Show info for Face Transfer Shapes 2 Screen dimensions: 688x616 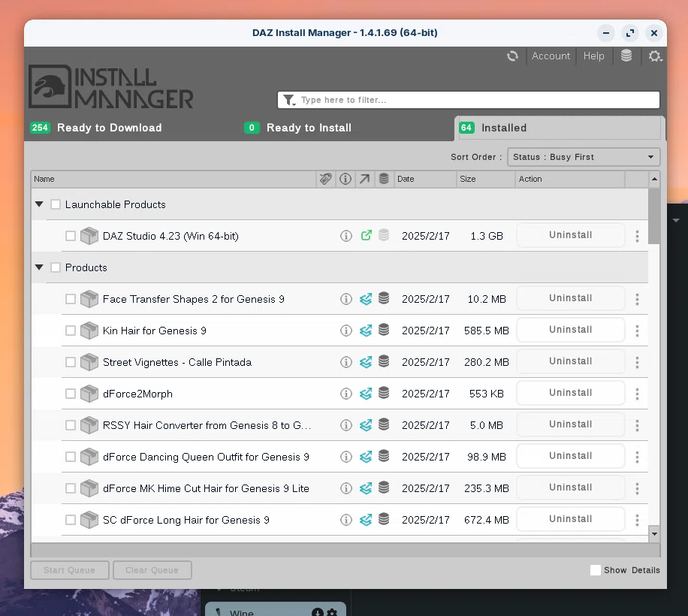click(346, 299)
